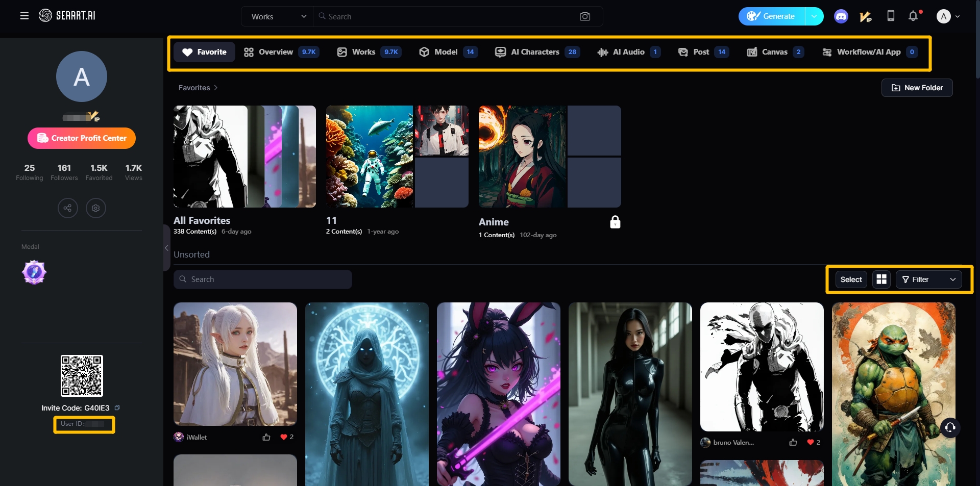Screen dimensions: 980x486
Task: Open the hamburger menu
Action: (x=24, y=16)
